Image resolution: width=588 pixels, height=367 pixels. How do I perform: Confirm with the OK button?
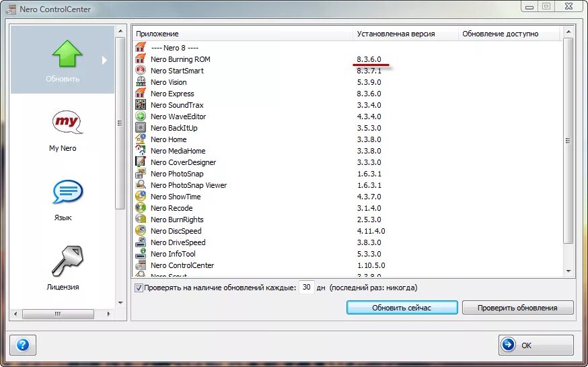click(536, 345)
